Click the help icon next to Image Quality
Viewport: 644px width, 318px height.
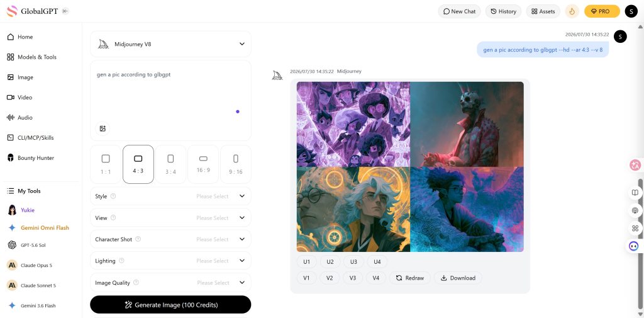(136, 282)
